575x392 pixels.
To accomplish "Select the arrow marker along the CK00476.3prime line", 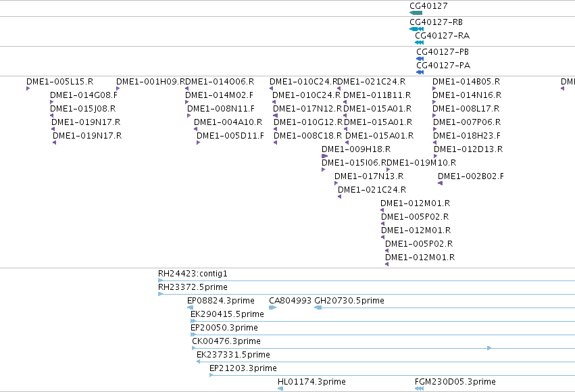I will (489, 348).
